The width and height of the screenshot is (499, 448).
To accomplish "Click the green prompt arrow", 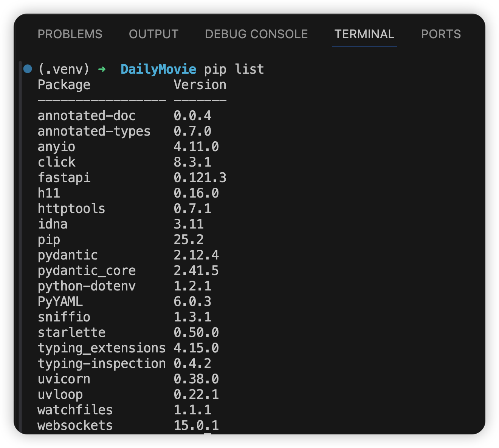I will click(x=102, y=69).
